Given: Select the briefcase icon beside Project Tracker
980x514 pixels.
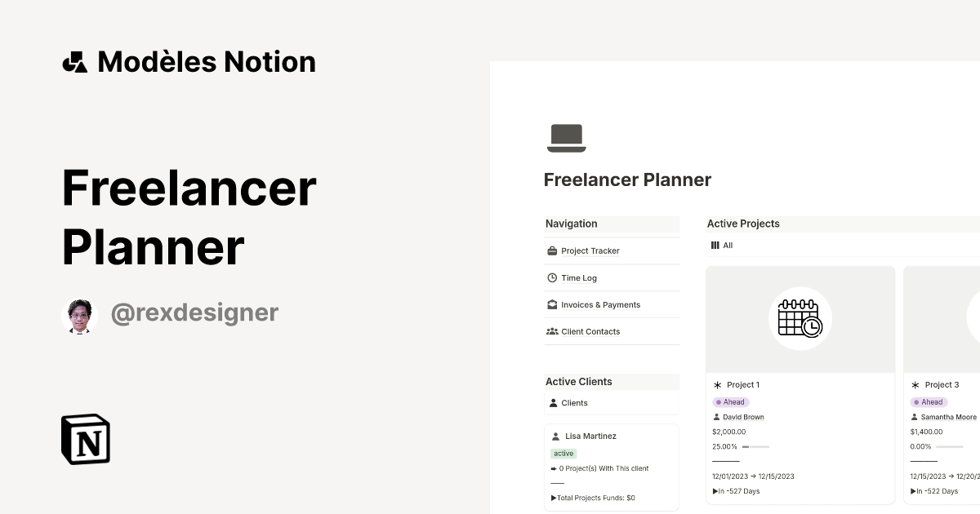Looking at the screenshot, I should (551, 250).
